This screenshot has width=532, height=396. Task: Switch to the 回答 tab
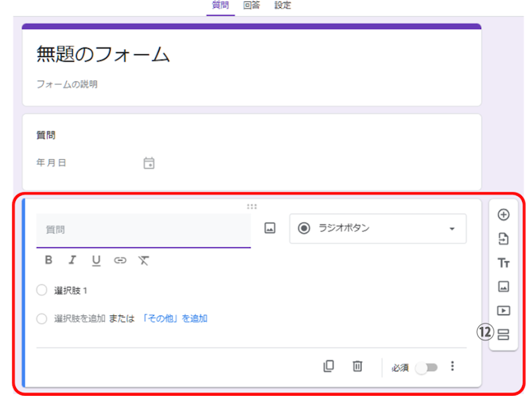click(x=251, y=5)
